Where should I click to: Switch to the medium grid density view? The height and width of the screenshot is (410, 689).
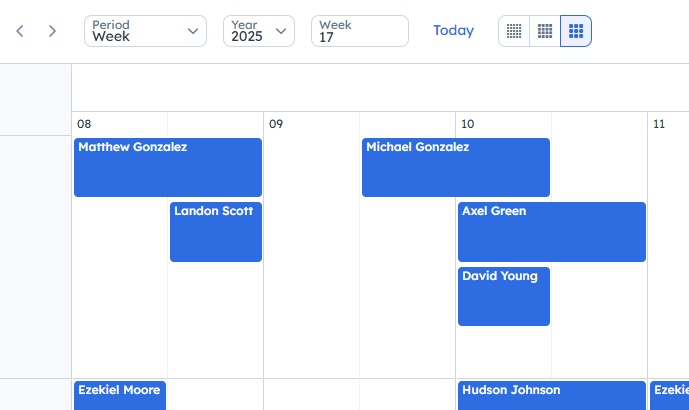545,31
